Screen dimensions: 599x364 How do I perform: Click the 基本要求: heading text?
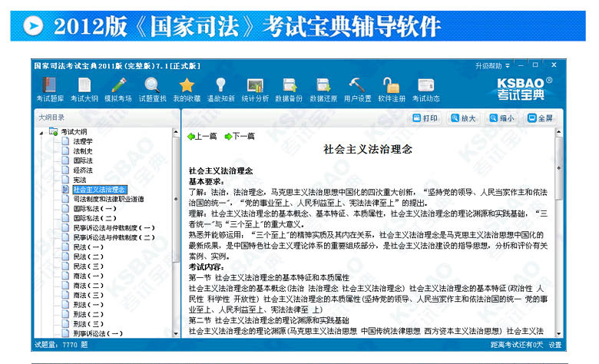click(x=205, y=182)
